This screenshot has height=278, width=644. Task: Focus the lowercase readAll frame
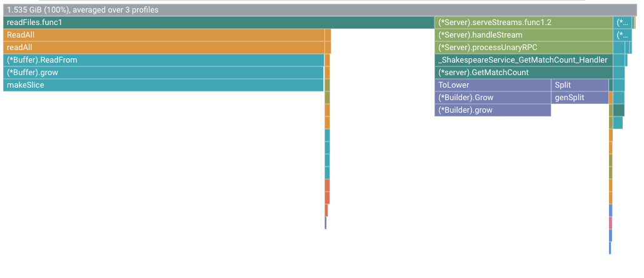pos(164,48)
